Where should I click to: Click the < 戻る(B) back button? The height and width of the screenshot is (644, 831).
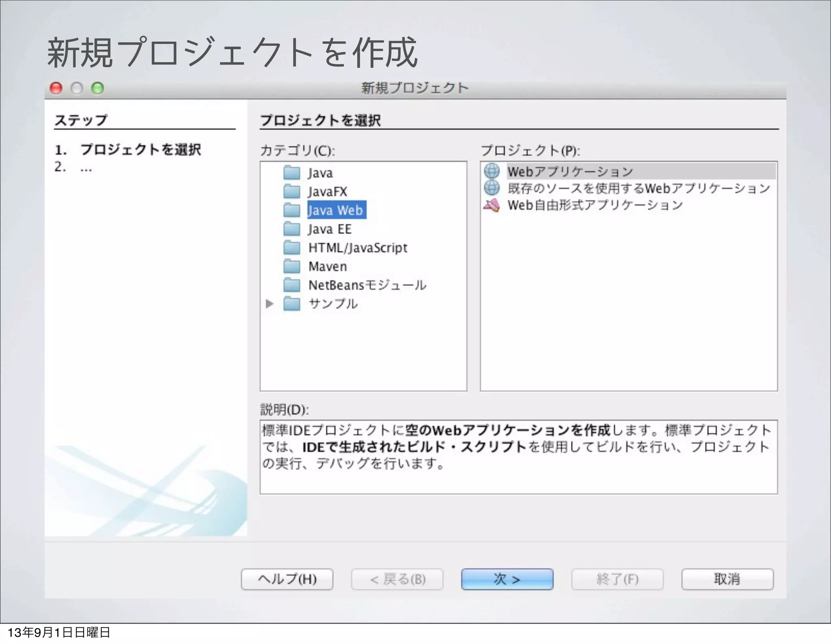coord(397,579)
